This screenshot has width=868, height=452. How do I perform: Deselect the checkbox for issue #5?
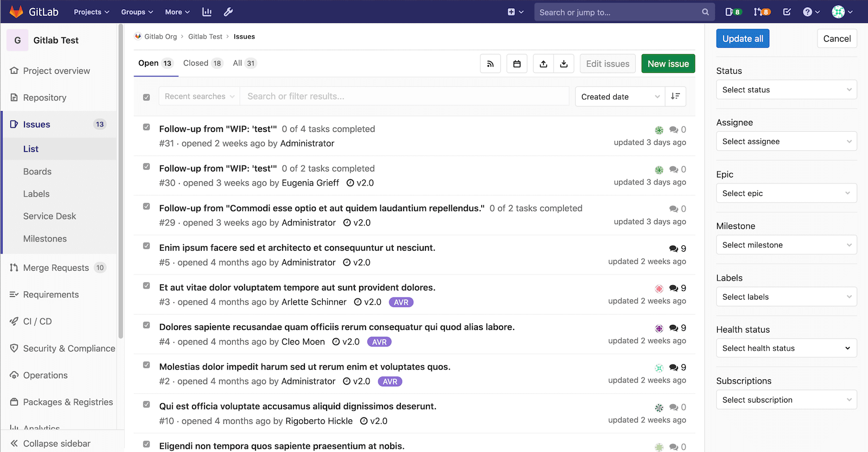coord(146,246)
